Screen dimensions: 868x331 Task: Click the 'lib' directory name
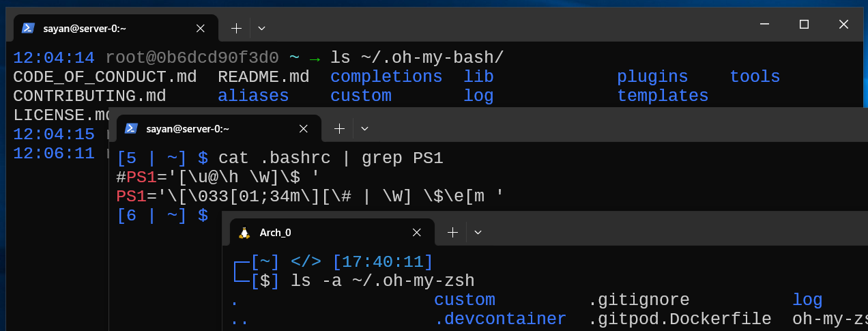[478, 77]
